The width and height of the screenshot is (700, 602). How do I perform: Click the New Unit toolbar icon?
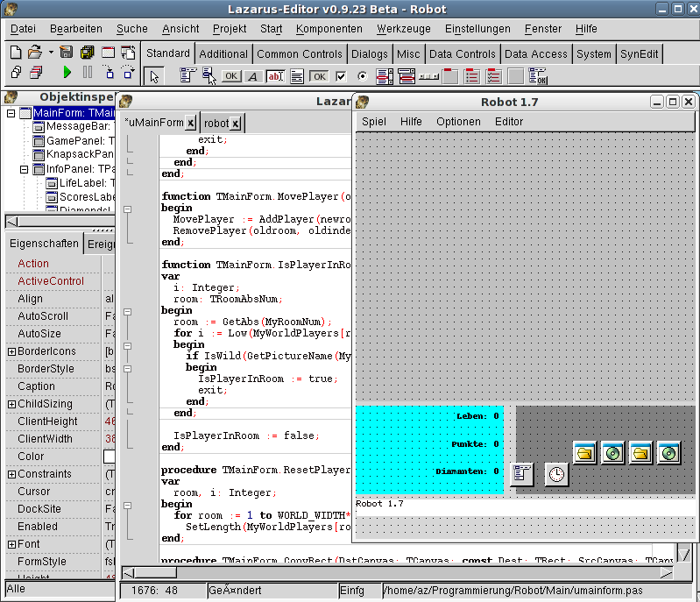(16, 53)
